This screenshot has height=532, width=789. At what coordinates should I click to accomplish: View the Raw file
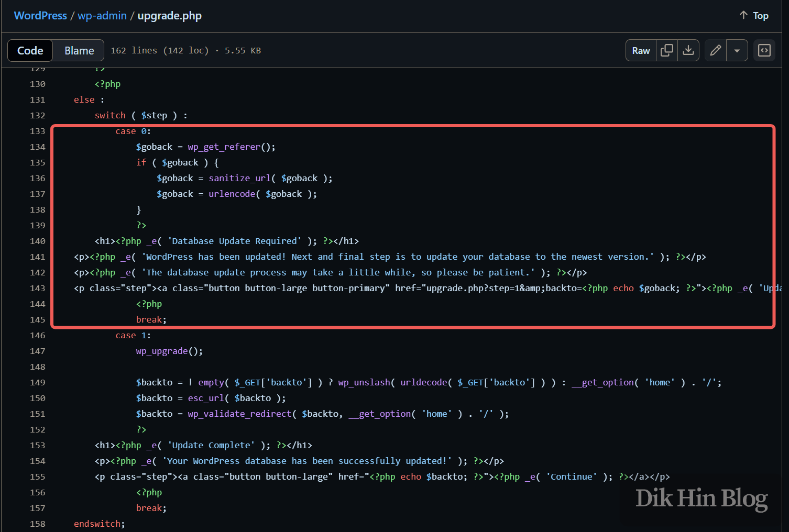click(x=640, y=50)
